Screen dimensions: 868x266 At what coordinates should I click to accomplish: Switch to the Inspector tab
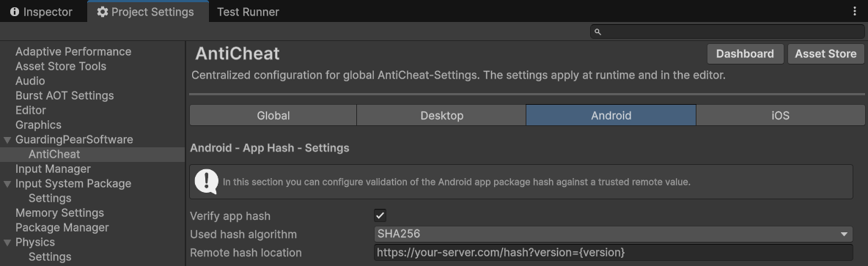coord(42,12)
